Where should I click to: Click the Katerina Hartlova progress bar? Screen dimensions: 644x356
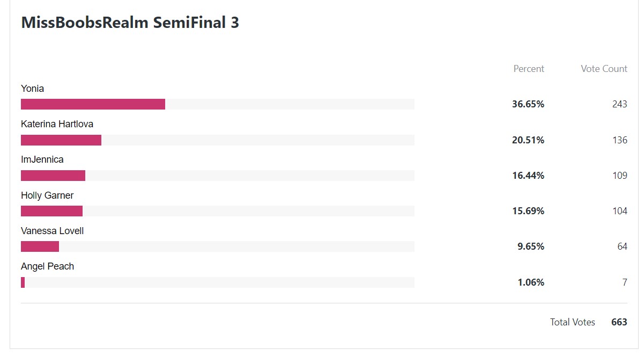218,140
